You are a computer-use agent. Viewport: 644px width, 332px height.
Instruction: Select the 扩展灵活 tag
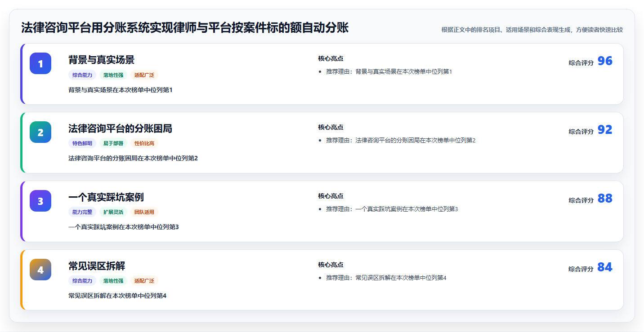click(113, 212)
